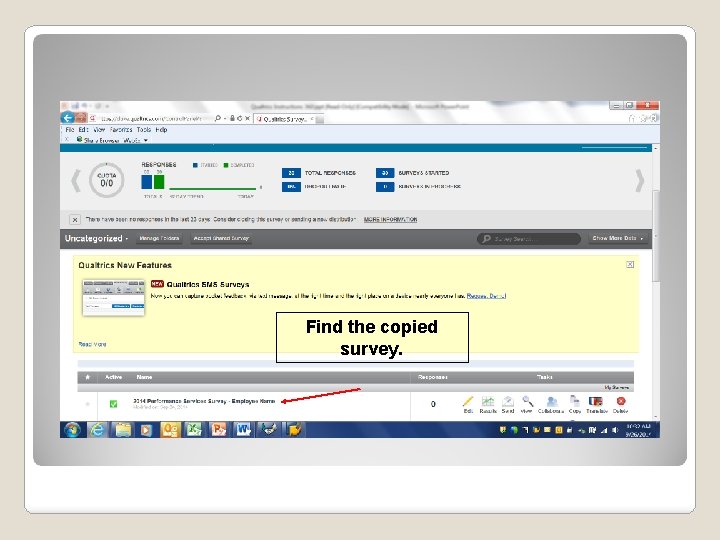
Task: Click the View magnifier icon in Tasks
Action: pos(528,402)
